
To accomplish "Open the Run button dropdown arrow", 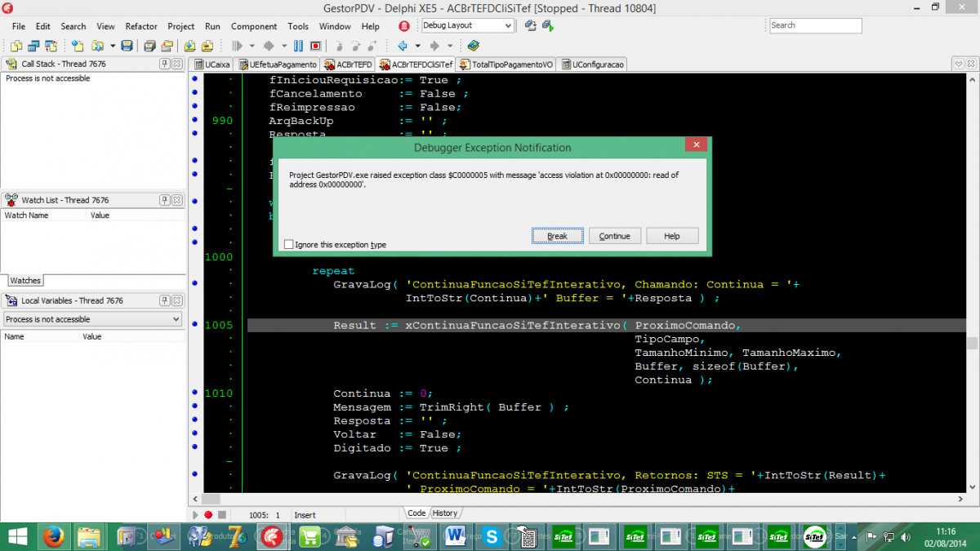I will click(252, 46).
